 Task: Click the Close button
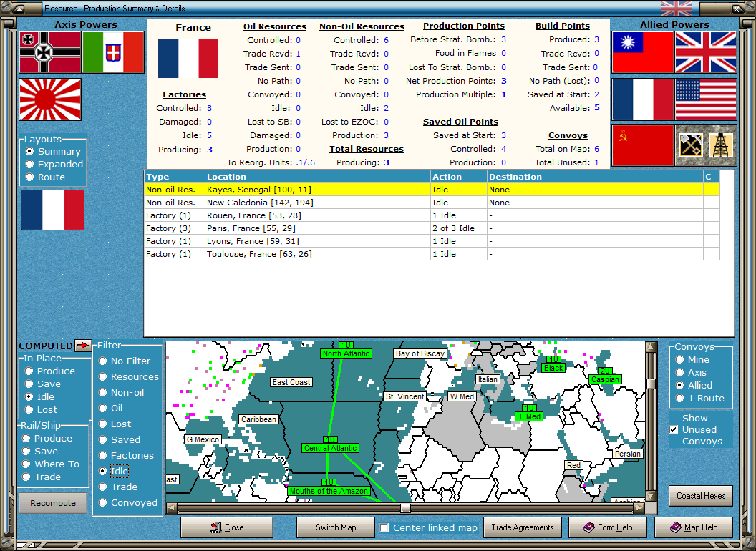pyautogui.click(x=227, y=527)
